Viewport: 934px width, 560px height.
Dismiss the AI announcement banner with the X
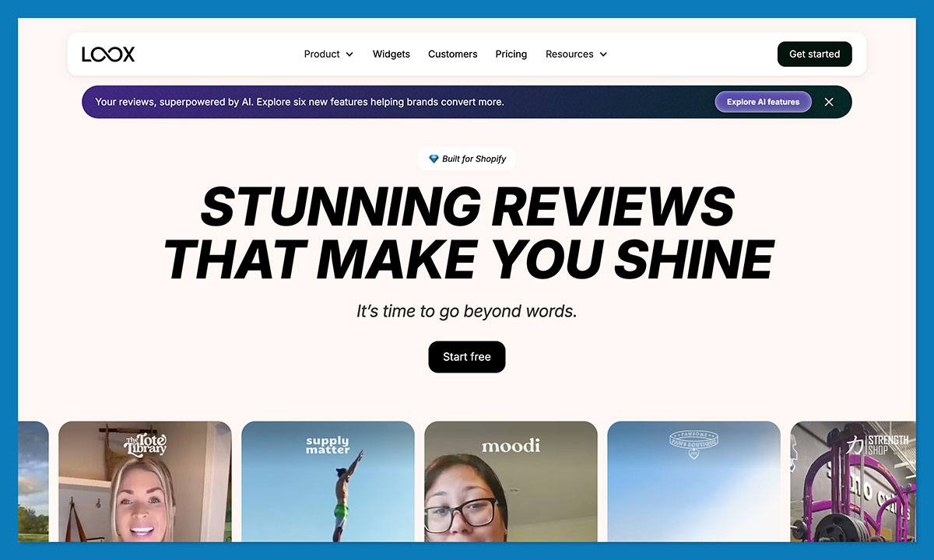coord(828,102)
